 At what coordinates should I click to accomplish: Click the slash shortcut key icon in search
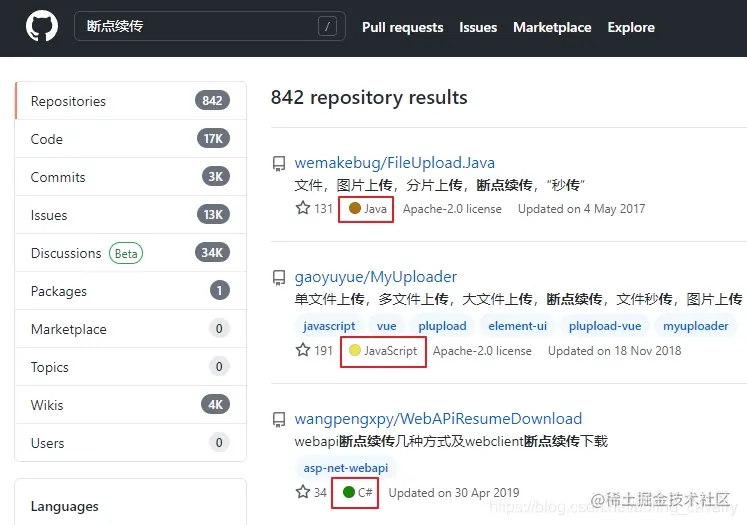(327, 26)
